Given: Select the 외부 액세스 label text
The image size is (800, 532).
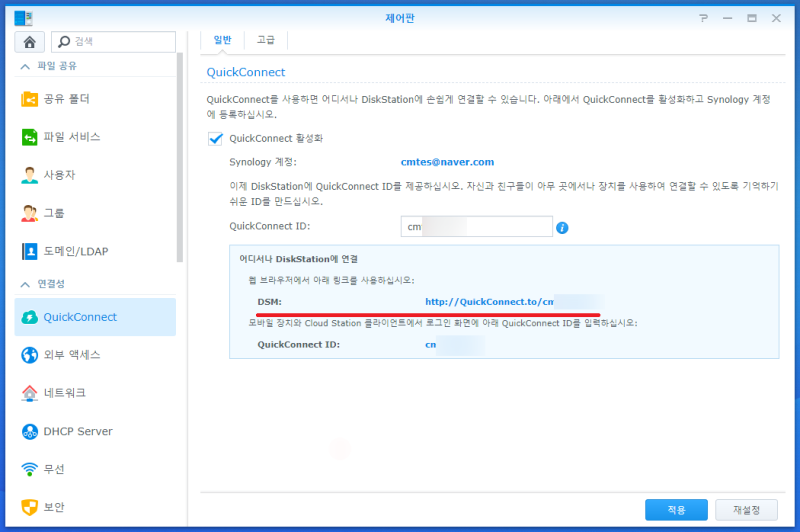Looking at the screenshot, I should click(72, 355).
